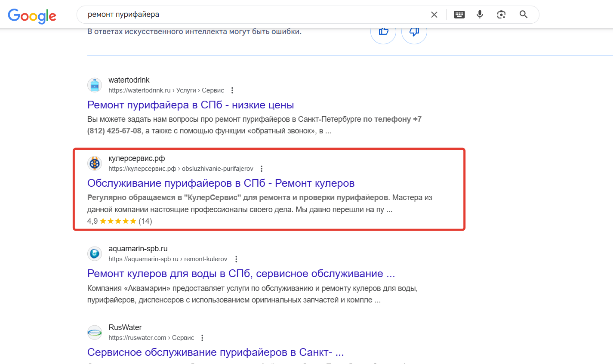Click the watertodrink site favicon

pos(95,85)
